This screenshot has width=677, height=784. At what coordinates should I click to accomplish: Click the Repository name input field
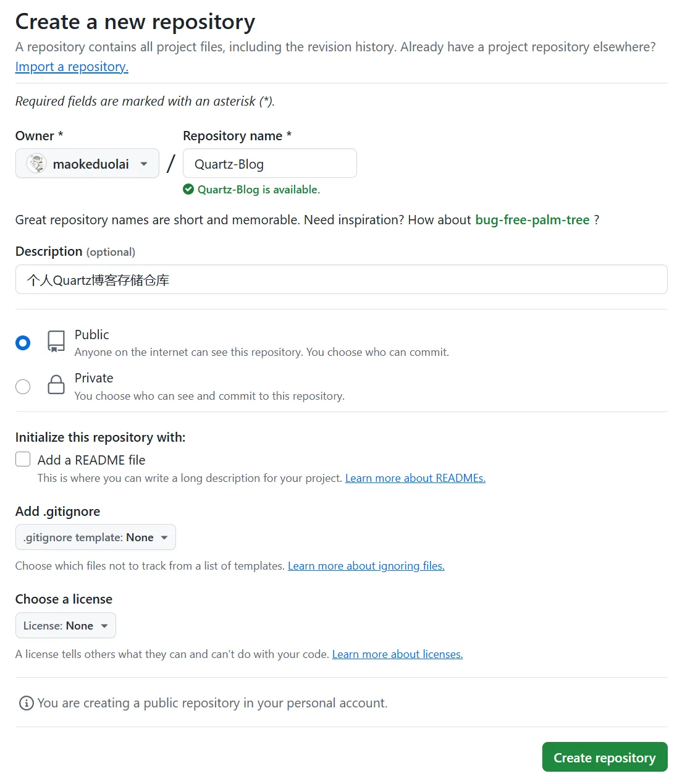(269, 163)
